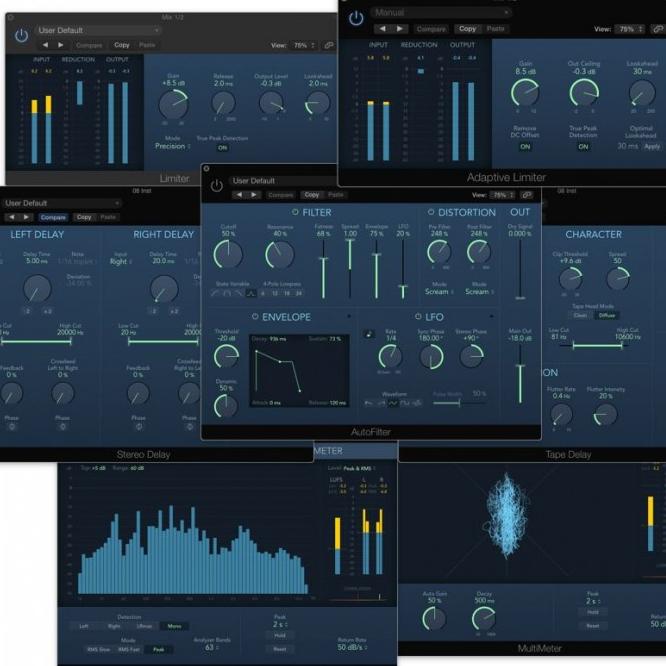The height and width of the screenshot is (666, 666).
Task: Select the first filter type icon under State Variable
Action: click(215, 293)
